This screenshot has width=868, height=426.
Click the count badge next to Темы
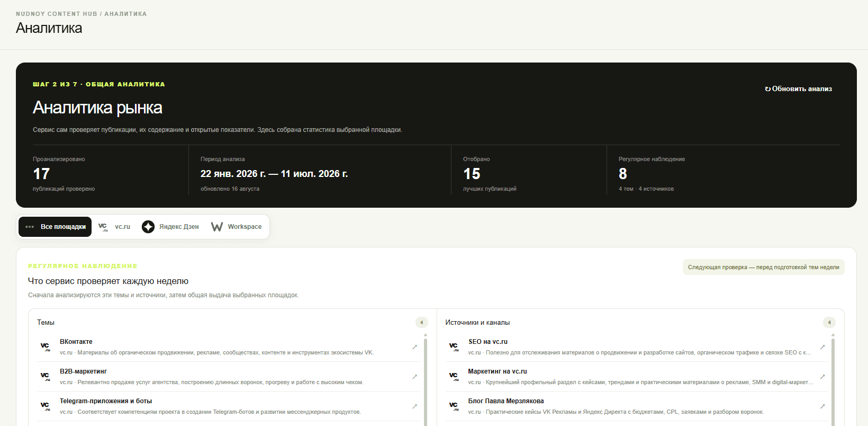coord(421,322)
